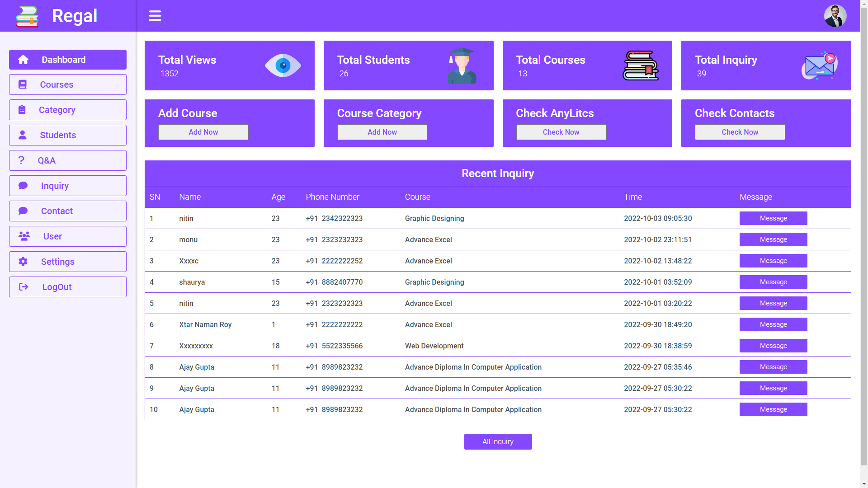Toggle the hamburger menu icon

pyautogui.click(x=155, y=16)
